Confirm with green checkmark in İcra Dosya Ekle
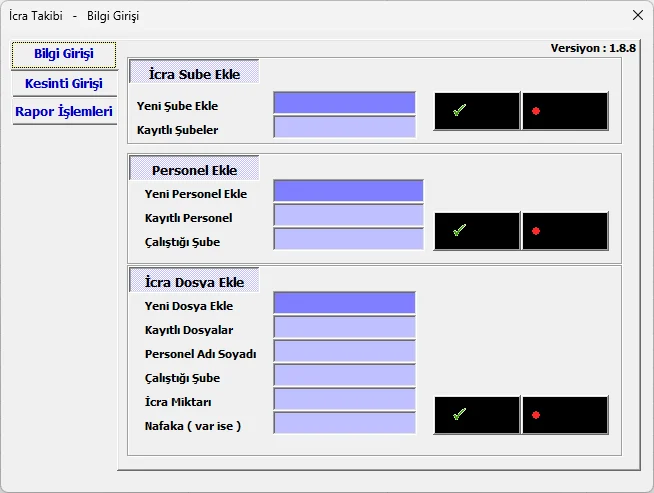This screenshot has width=654, height=493. [476, 414]
